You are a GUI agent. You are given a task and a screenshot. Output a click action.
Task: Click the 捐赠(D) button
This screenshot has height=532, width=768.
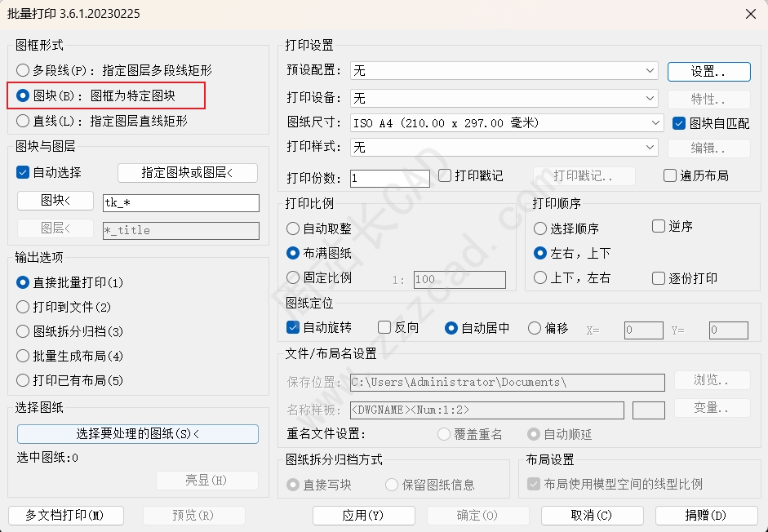(x=706, y=515)
